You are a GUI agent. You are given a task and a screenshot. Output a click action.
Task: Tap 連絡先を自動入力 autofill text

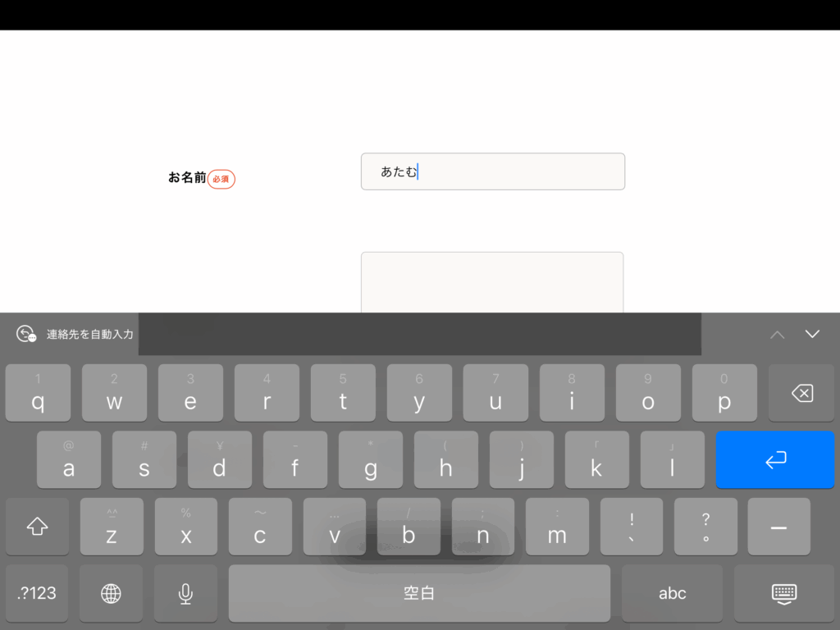[89, 335]
